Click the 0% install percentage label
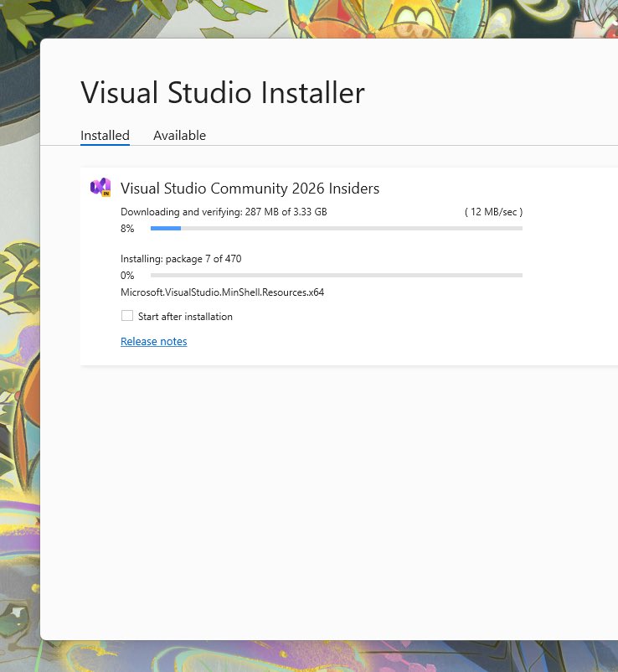Image resolution: width=618 pixels, height=672 pixels. (x=127, y=275)
